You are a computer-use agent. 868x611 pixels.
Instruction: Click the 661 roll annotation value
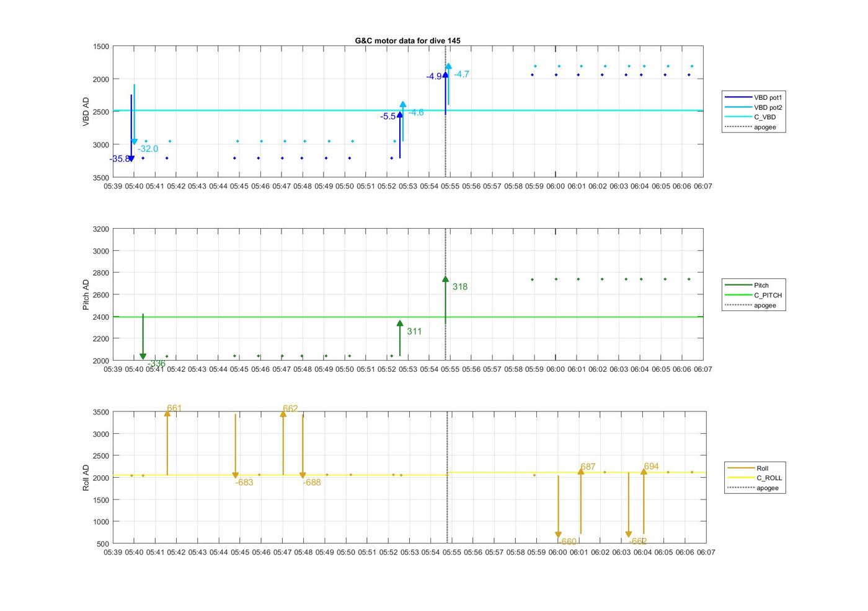[x=174, y=408]
